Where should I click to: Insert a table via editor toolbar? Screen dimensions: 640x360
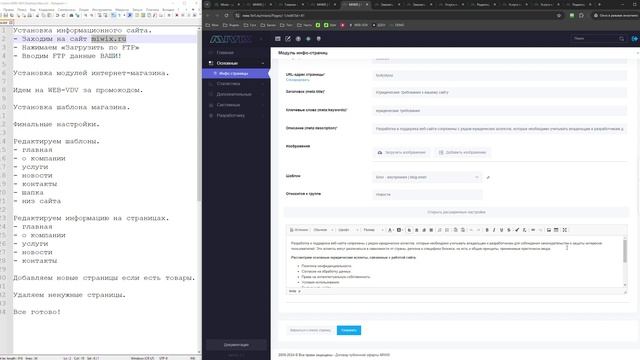(x=556, y=230)
